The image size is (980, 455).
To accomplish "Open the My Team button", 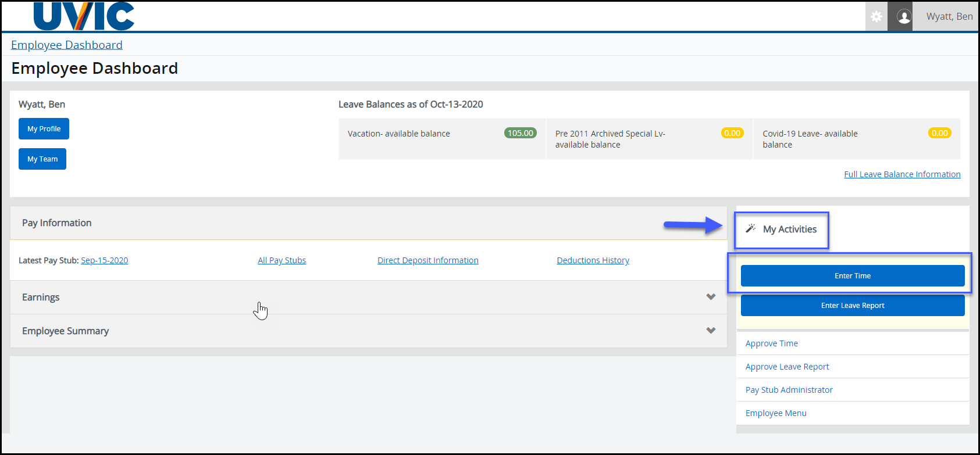I will (x=42, y=159).
